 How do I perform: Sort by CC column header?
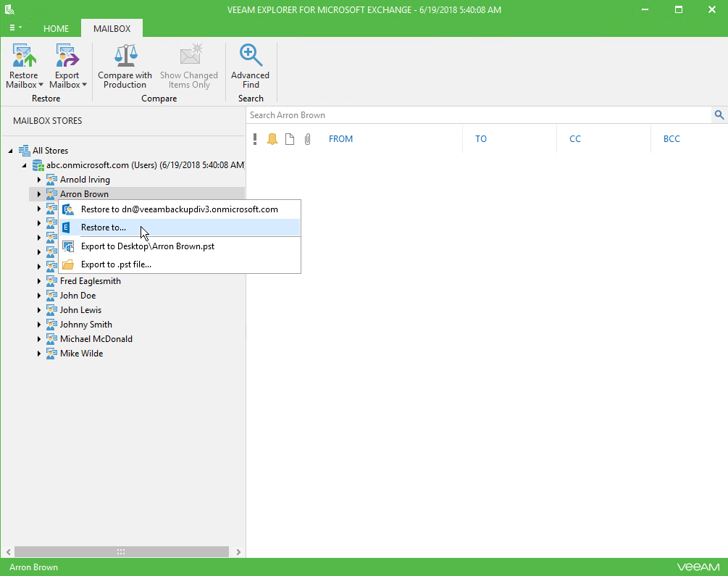click(x=574, y=139)
